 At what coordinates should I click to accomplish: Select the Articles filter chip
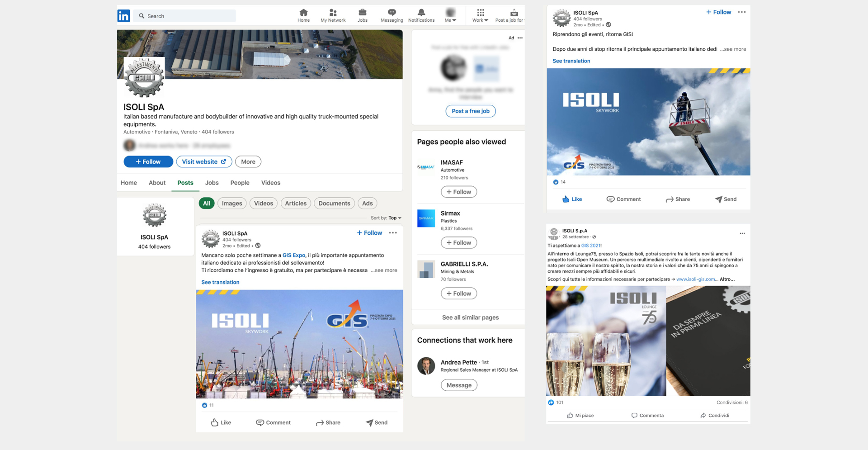click(296, 204)
